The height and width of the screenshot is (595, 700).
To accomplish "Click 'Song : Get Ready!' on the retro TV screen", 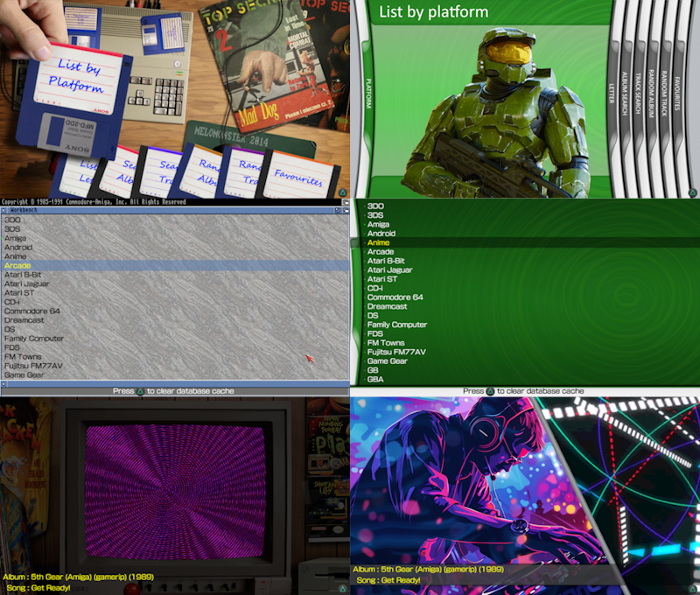I will 38,588.
